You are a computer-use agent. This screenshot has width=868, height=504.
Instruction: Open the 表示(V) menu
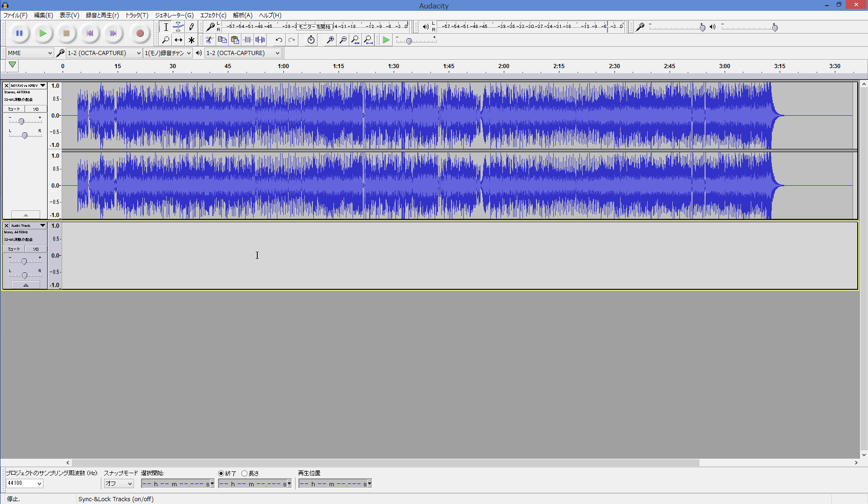(69, 15)
